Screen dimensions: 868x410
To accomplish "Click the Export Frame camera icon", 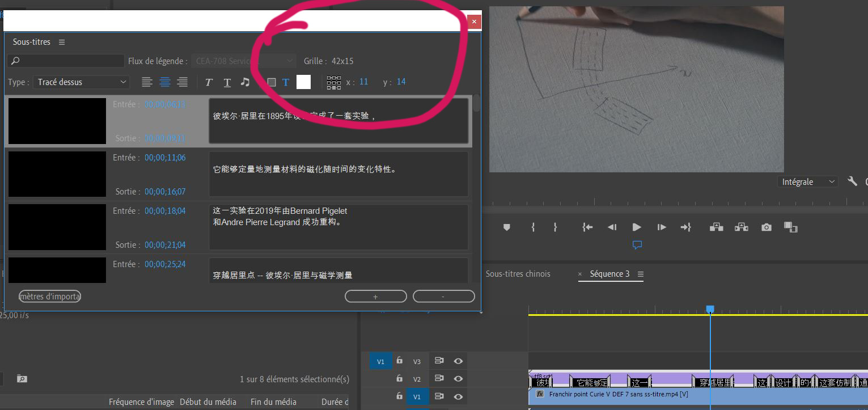I will coord(767,227).
